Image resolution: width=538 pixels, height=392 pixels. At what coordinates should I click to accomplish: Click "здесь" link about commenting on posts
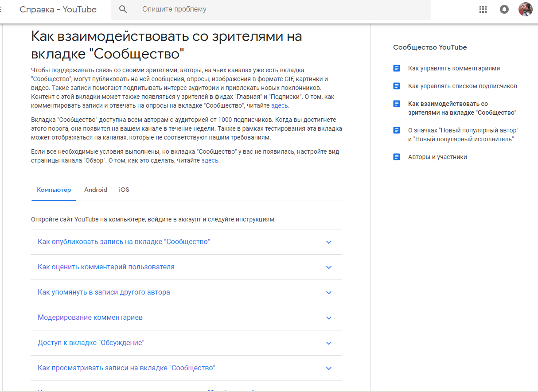click(280, 106)
